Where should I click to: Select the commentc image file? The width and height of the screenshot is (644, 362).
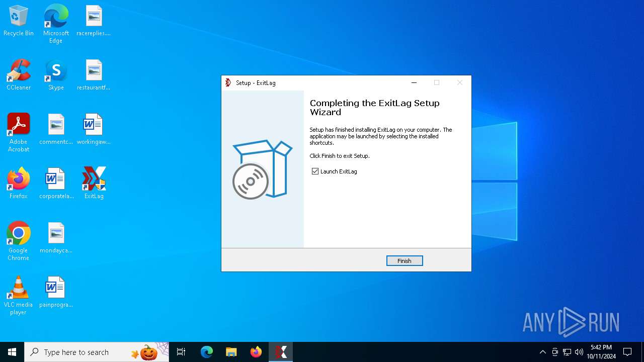pos(56,130)
